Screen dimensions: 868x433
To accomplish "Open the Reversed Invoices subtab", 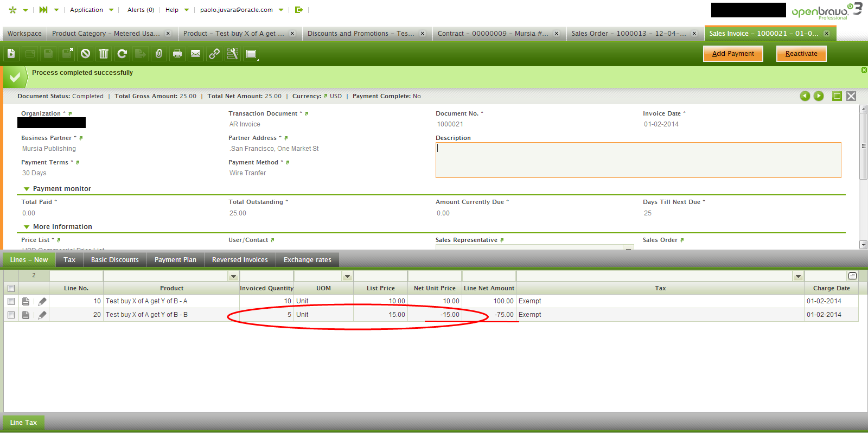I will tap(240, 260).
